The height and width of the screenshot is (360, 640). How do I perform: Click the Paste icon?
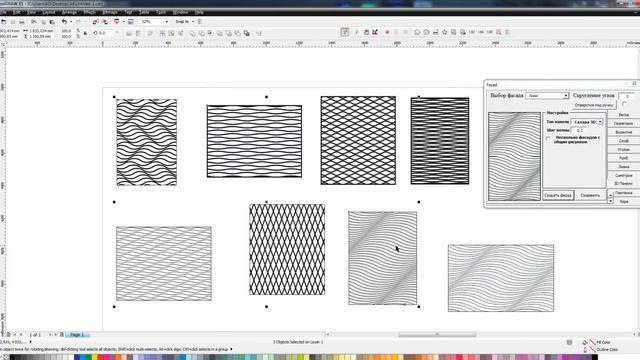click(52, 22)
